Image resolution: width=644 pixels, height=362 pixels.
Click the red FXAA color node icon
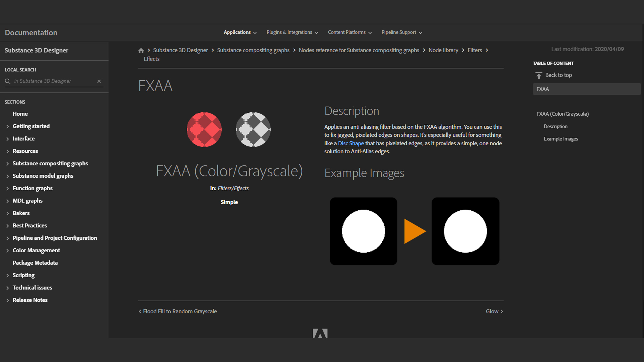(x=204, y=129)
